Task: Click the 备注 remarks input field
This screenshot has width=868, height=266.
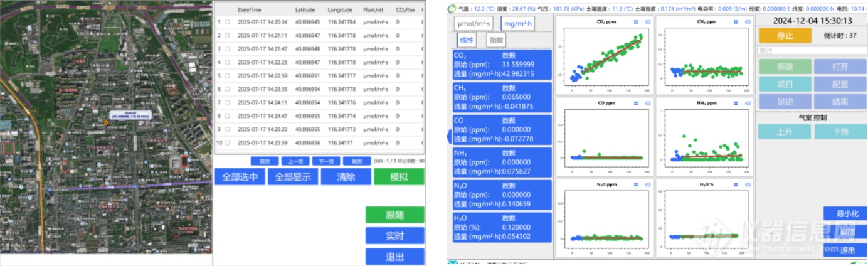Action: click(813, 50)
